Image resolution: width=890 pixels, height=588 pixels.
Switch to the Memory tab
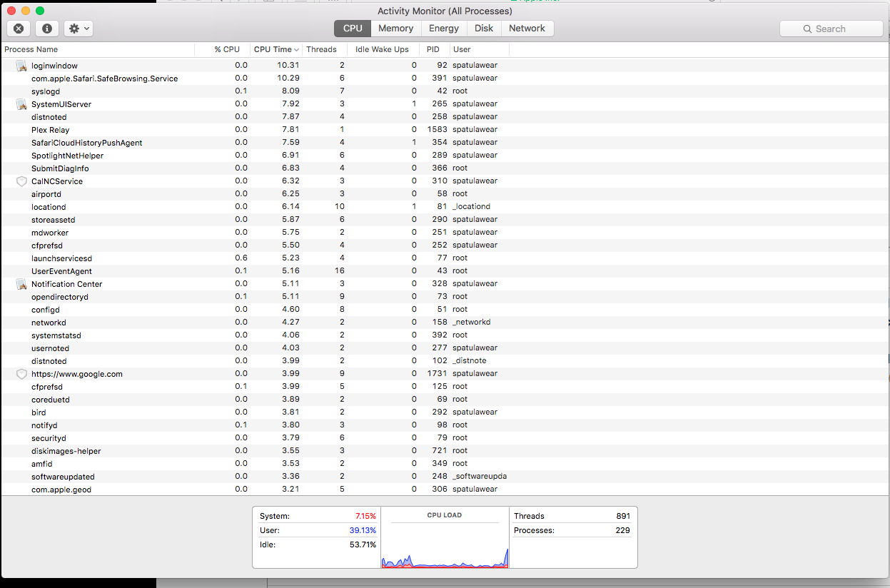click(395, 29)
